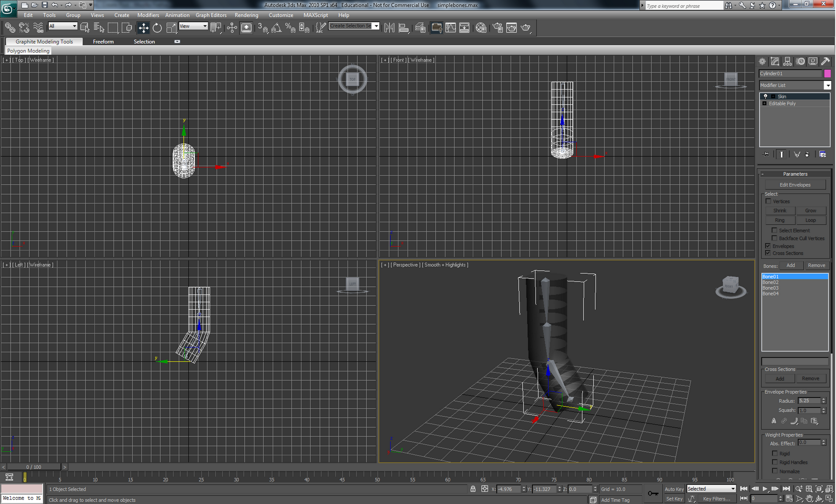836x504 pixels.
Task: Uncheck the Envelopes checkbox
Action: tap(768, 246)
